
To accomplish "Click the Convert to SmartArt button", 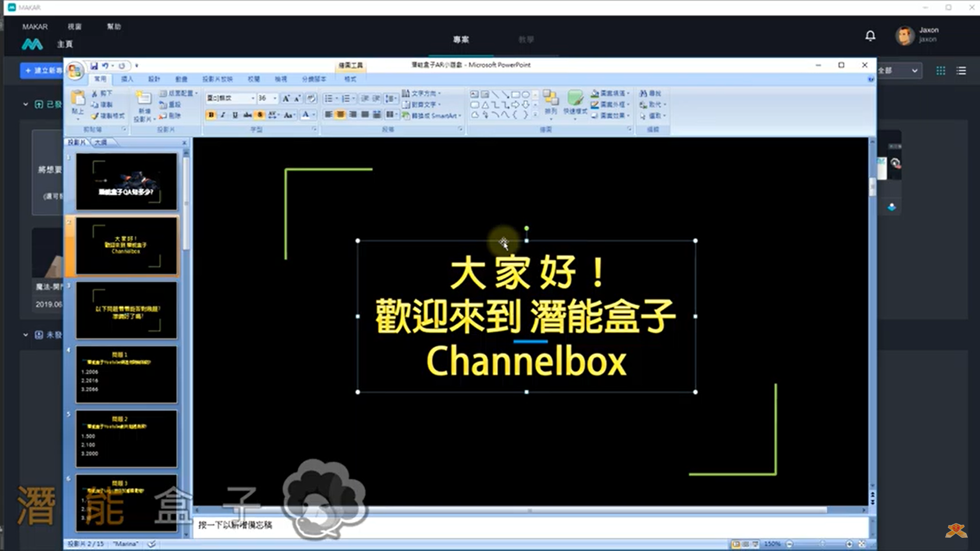I will [x=432, y=116].
